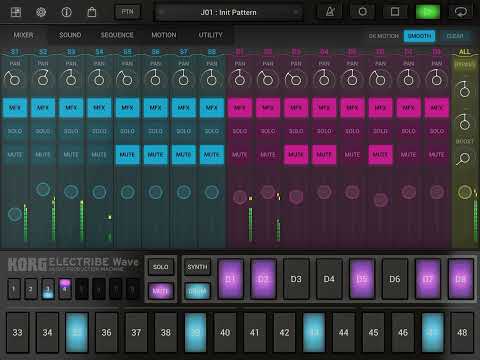This screenshot has width=480, height=360.
Task: Switch to the MOTION tab
Action: pos(164,35)
